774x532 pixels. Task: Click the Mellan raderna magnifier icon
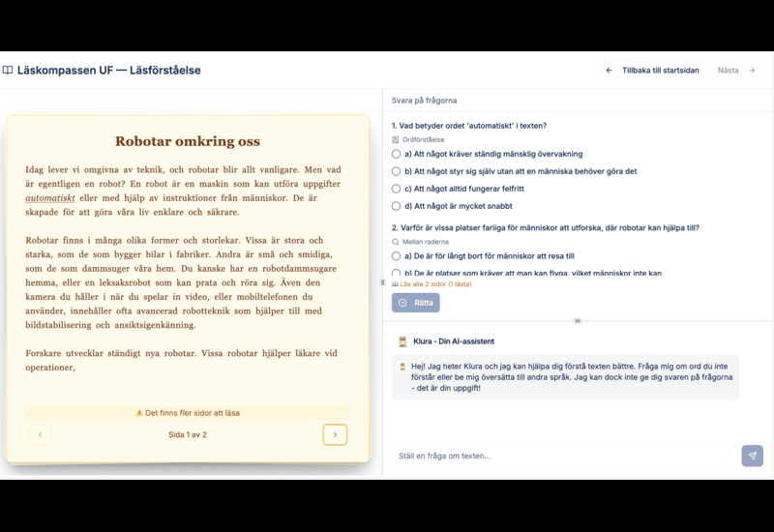click(x=396, y=242)
